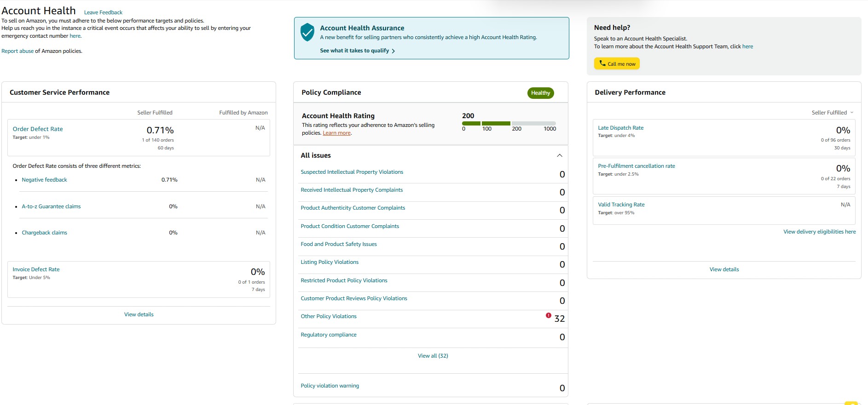Open the Seller Fulfilled dropdown in Delivery Performance

832,113
